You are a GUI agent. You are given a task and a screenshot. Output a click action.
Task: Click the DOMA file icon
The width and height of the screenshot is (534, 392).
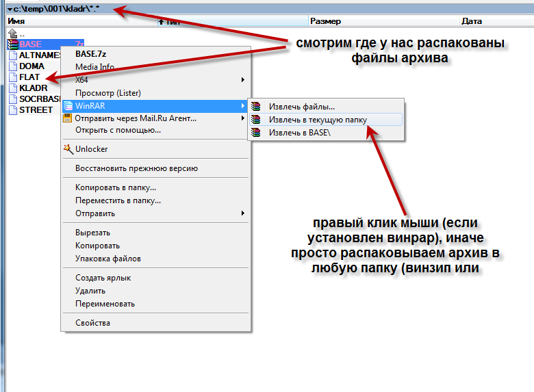(x=12, y=66)
